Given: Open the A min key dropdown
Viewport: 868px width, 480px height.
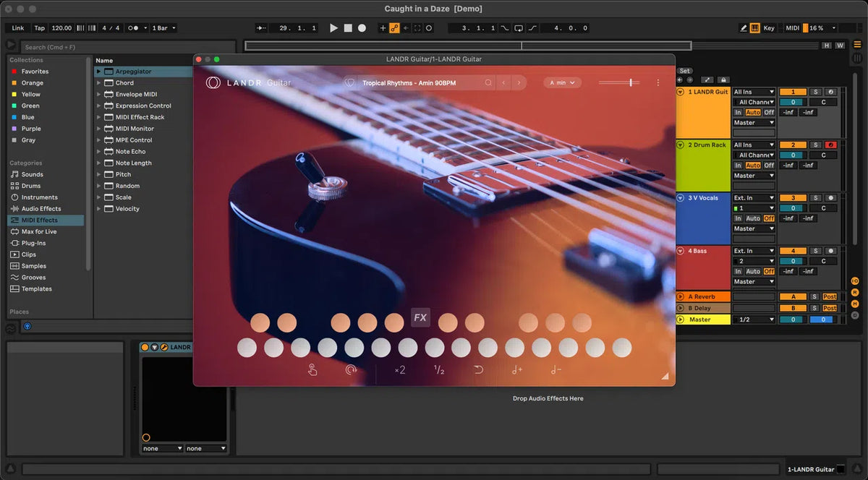Looking at the screenshot, I should tap(562, 82).
